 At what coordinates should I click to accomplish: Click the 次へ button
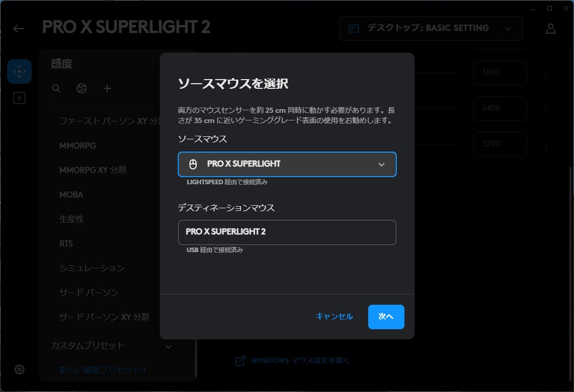[x=386, y=316]
